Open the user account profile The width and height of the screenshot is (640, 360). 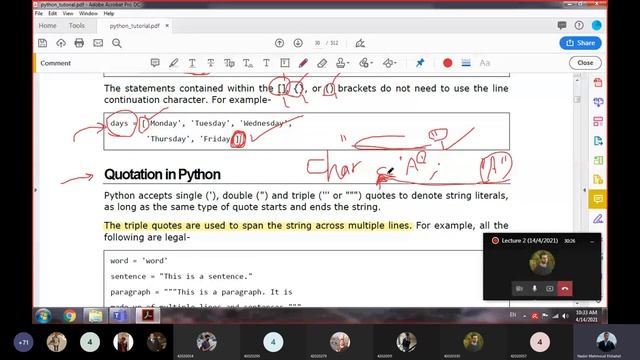(596, 25)
